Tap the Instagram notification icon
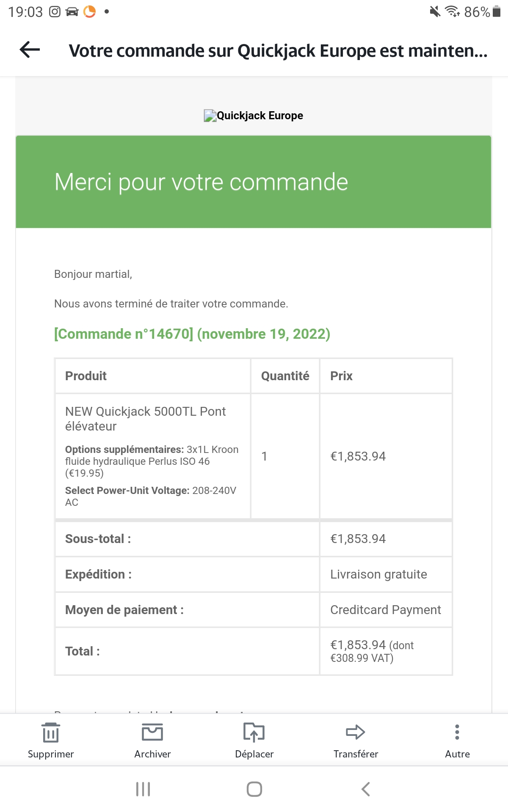 [x=55, y=11]
